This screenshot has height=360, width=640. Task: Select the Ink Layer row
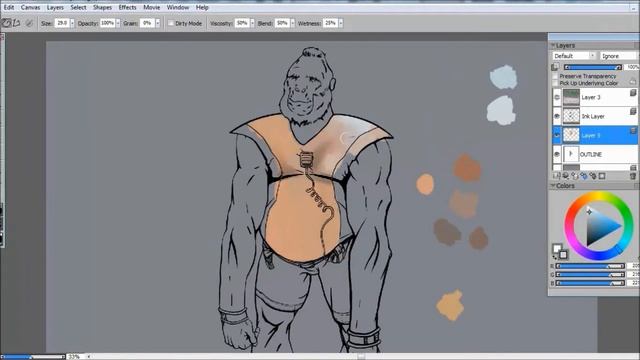pos(595,116)
